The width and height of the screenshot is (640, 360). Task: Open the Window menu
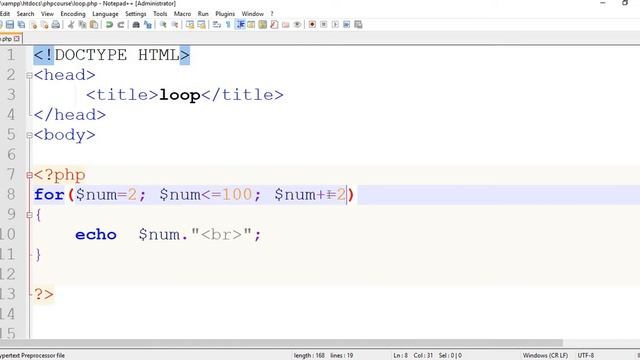pyautogui.click(x=253, y=14)
